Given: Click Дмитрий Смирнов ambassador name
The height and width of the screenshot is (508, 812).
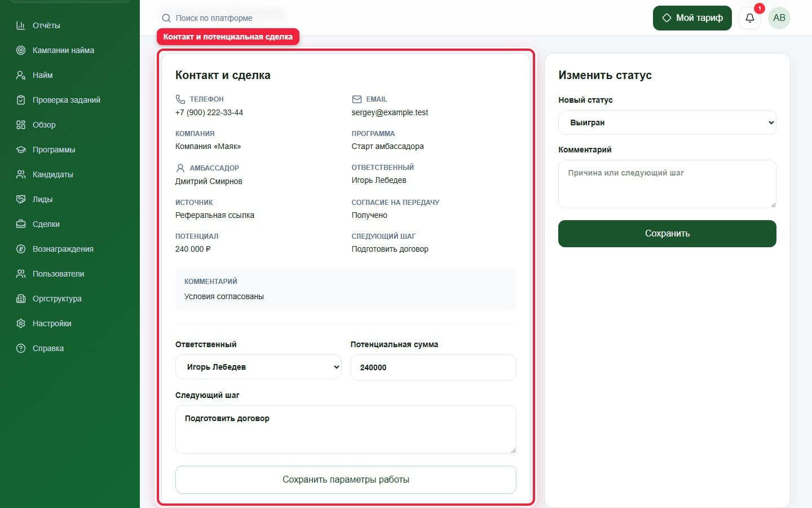Looking at the screenshot, I should [209, 181].
